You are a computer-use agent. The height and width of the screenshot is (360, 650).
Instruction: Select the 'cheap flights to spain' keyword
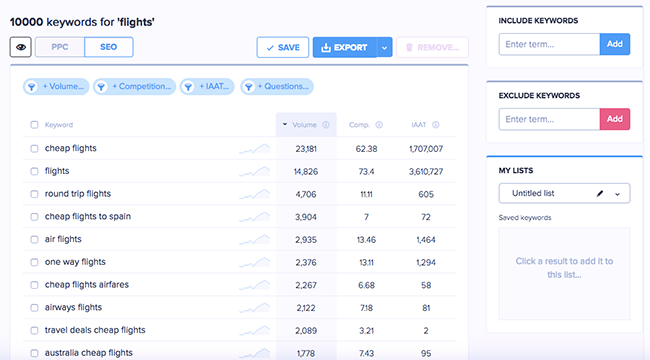[x=87, y=216]
